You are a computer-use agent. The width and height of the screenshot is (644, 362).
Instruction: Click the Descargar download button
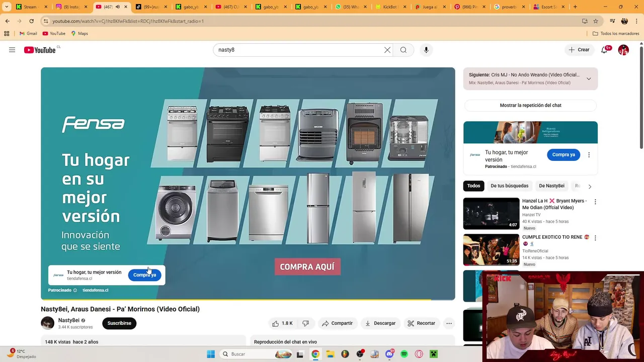click(380, 323)
